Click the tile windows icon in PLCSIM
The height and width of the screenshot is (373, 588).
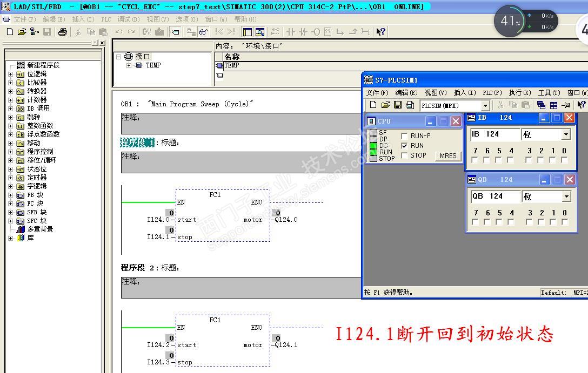(x=553, y=105)
